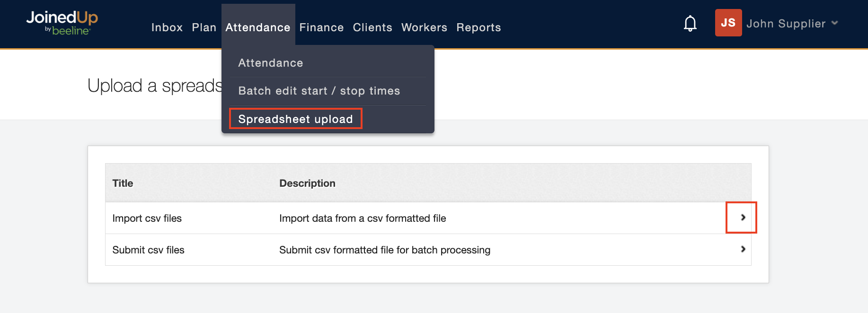View the Reports tab

pyautogui.click(x=478, y=27)
